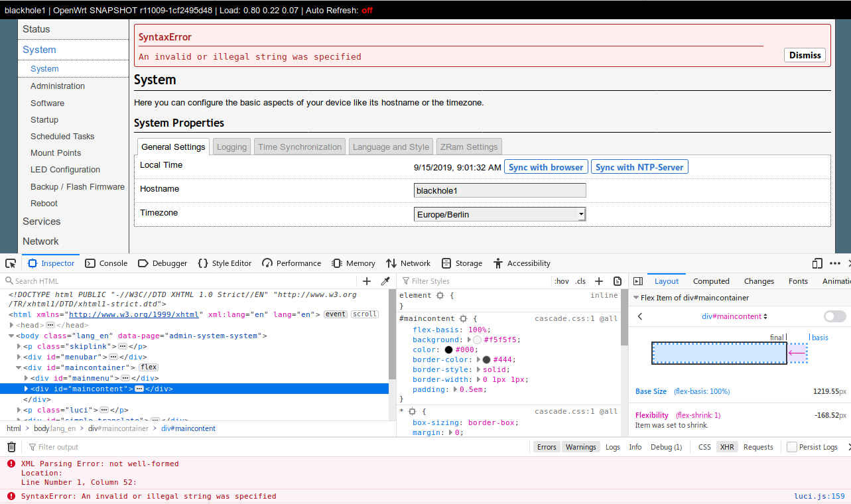Open the Timezone dropdown
The width and height of the screenshot is (851, 504).
pyautogui.click(x=581, y=214)
